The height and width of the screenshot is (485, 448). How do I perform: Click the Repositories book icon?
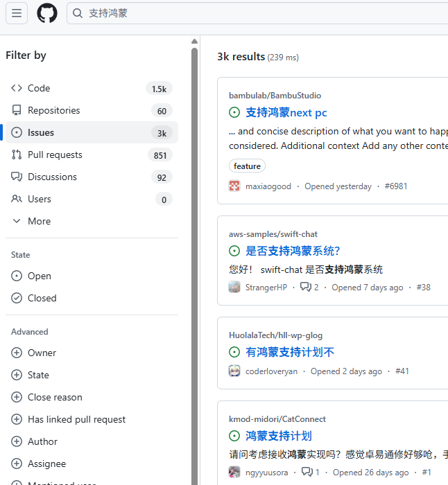(17, 110)
